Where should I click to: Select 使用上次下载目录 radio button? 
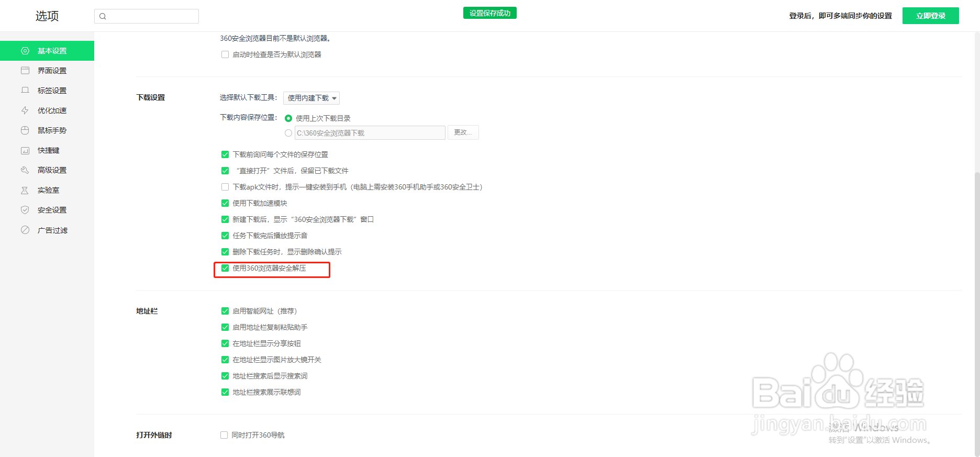(x=288, y=118)
